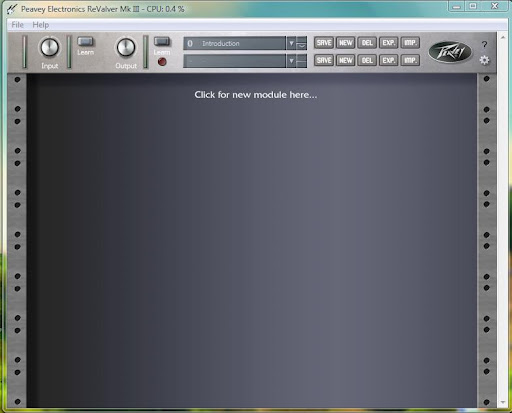Click EXP. in the top preset row
The image size is (512, 413).
point(388,43)
